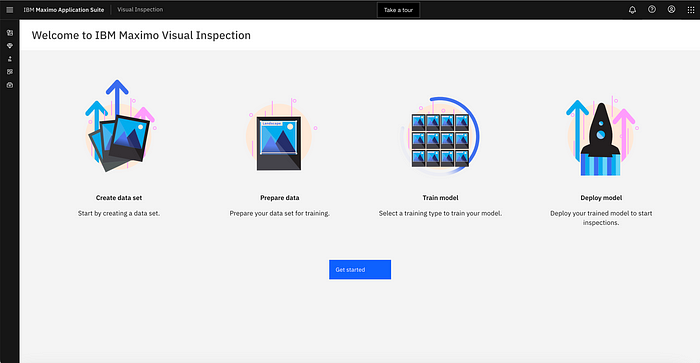Click Visual Inspection in the header

[140, 9]
